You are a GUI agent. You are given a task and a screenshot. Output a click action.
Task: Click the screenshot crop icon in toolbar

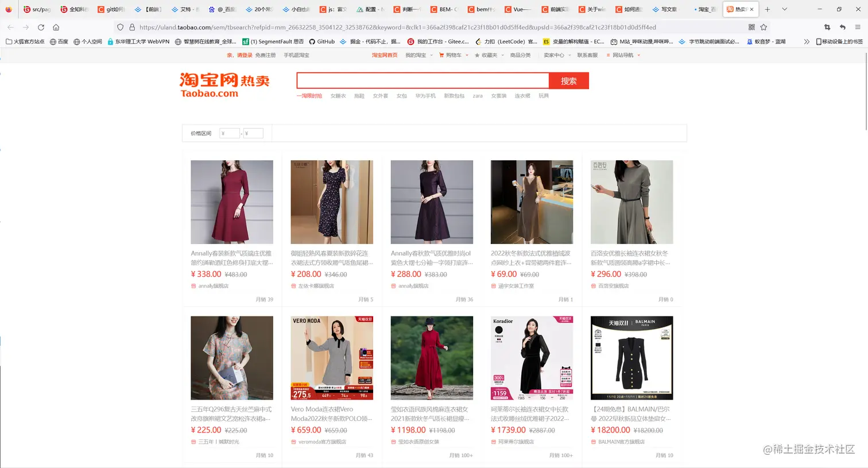827,27
